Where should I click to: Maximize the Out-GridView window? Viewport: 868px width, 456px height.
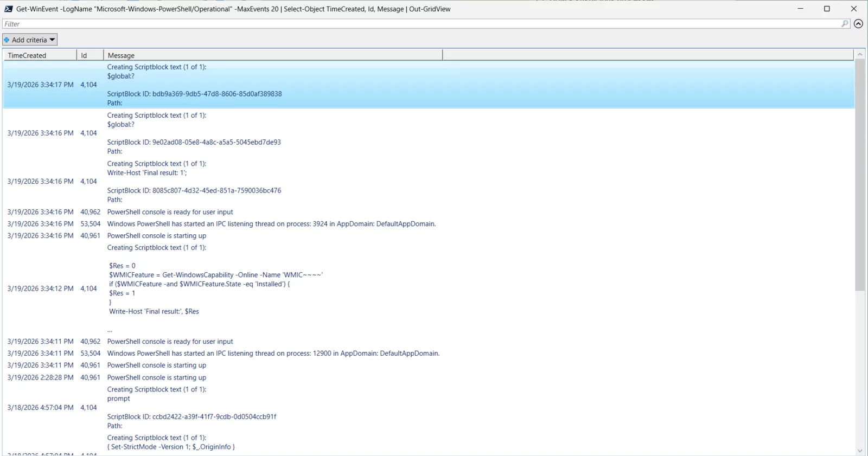click(x=827, y=9)
